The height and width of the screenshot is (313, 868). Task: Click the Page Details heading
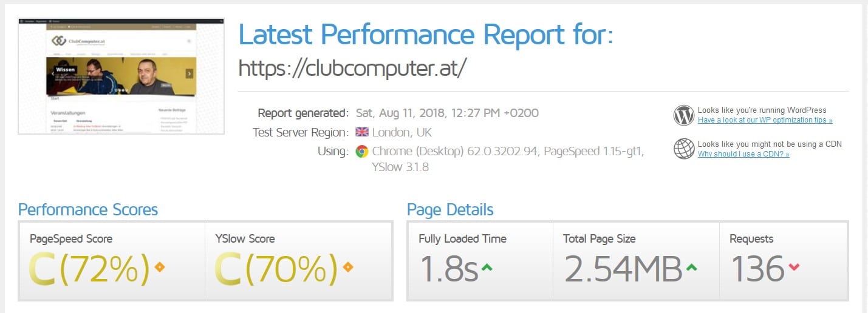coord(450,210)
